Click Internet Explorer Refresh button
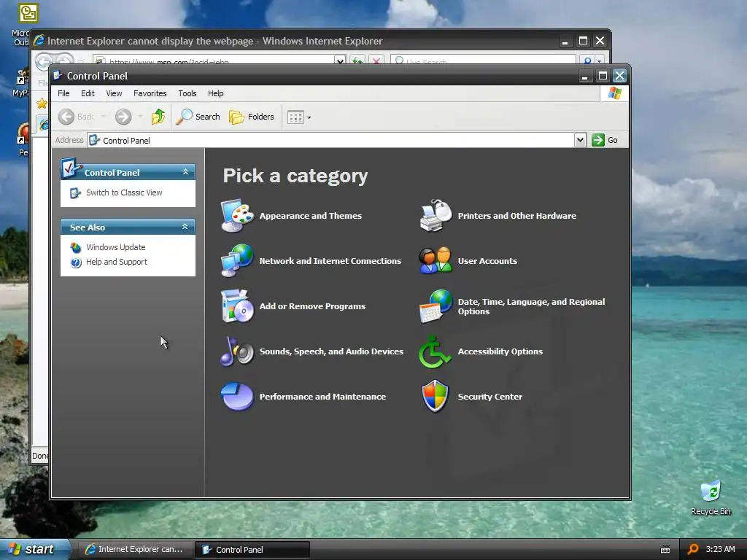The width and height of the screenshot is (747, 560). pos(357,61)
